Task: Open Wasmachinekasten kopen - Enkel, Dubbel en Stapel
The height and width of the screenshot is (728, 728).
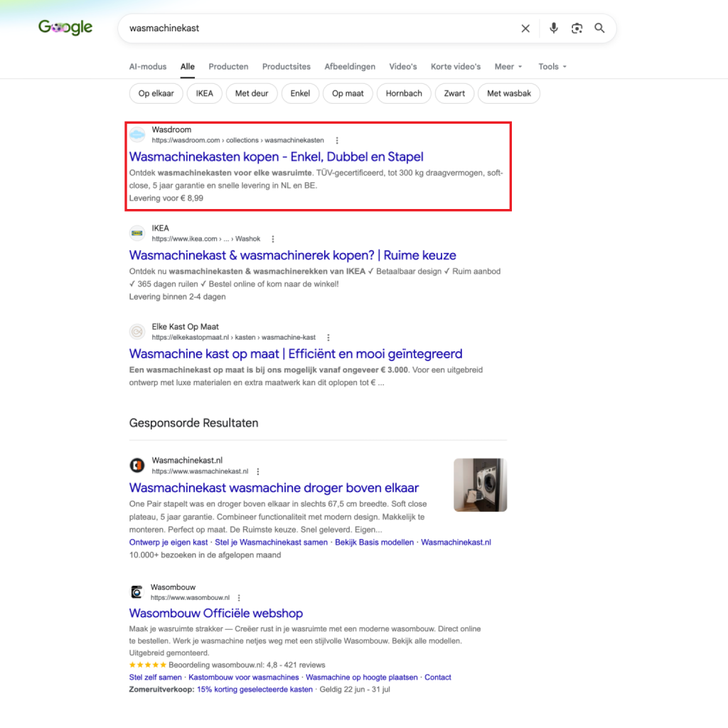Action: [277, 157]
